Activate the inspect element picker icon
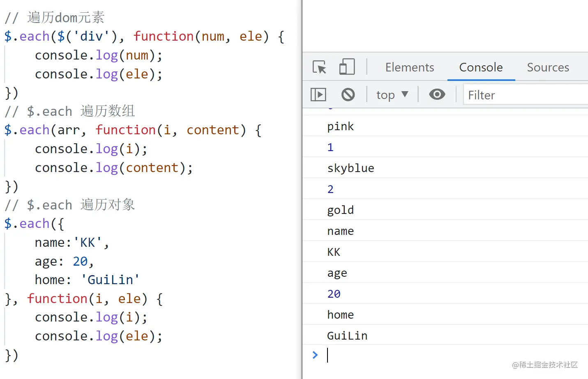 click(x=319, y=67)
